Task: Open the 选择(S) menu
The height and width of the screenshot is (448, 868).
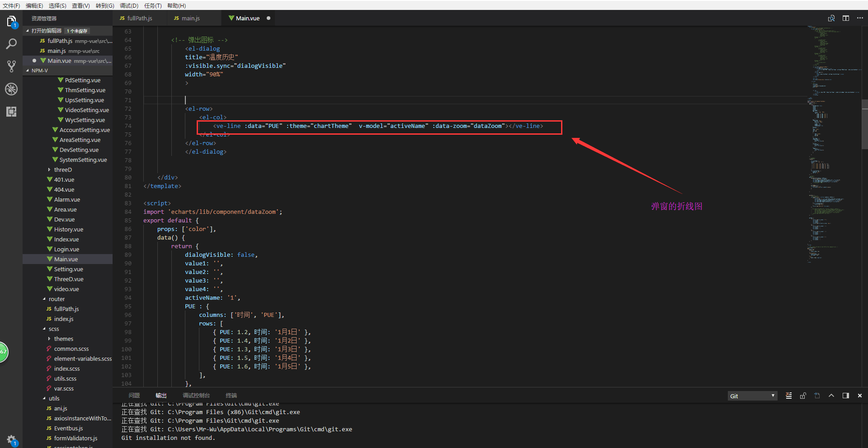Action: tap(57, 5)
